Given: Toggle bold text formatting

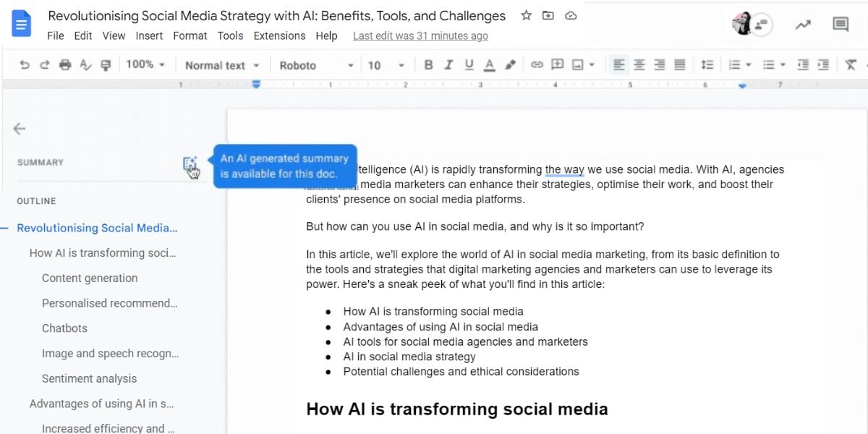Looking at the screenshot, I should [x=428, y=64].
